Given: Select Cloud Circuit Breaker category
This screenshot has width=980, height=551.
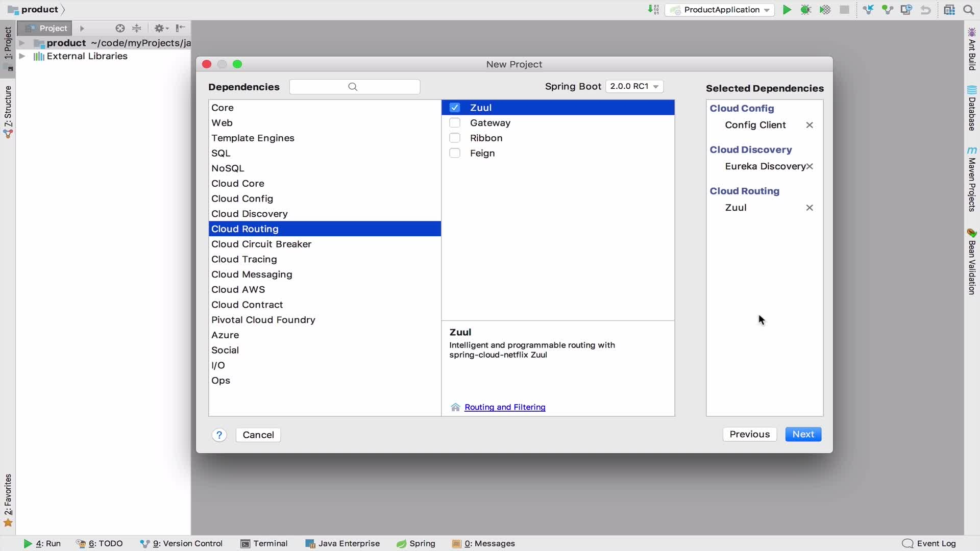Looking at the screenshot, I should tap(261, 244).
